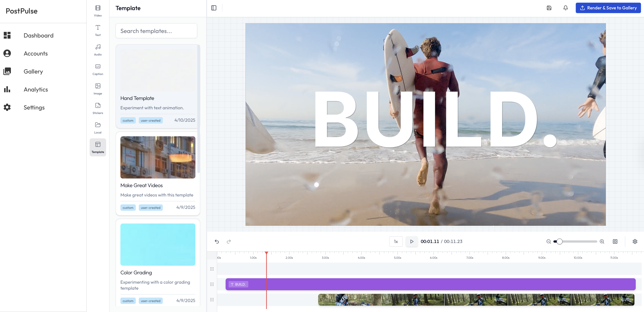The image size is (644, 312).
Task: Click the Analytics bar chart icon
Action: [7, 89]
